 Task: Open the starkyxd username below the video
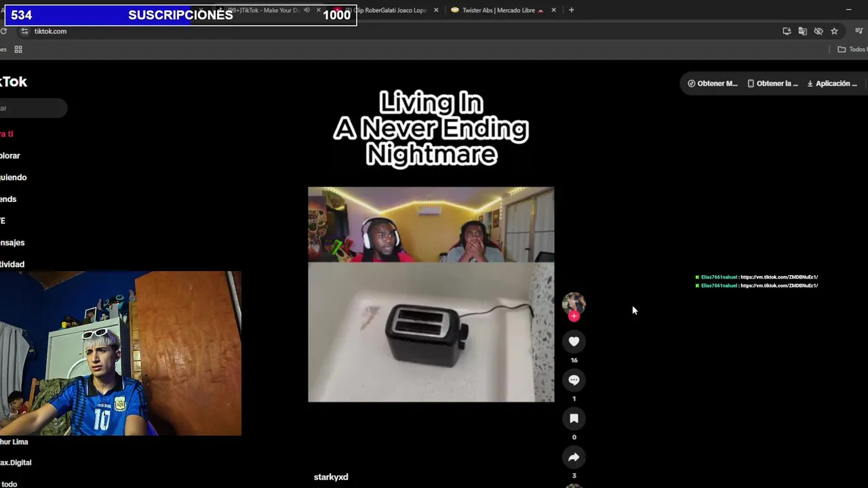coord(331,477)
